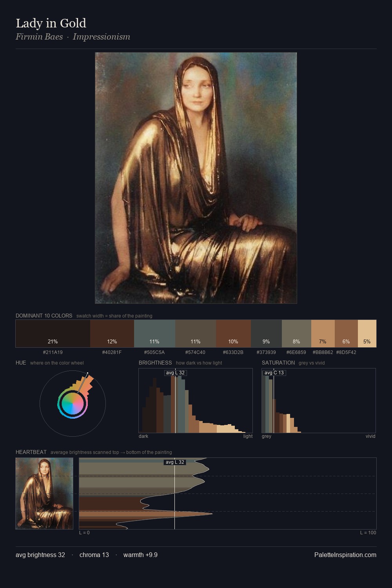This screenshot has width=392, height=588.
Task: Click the 'HUE' section heading
Action: click(x=21, y=363)
